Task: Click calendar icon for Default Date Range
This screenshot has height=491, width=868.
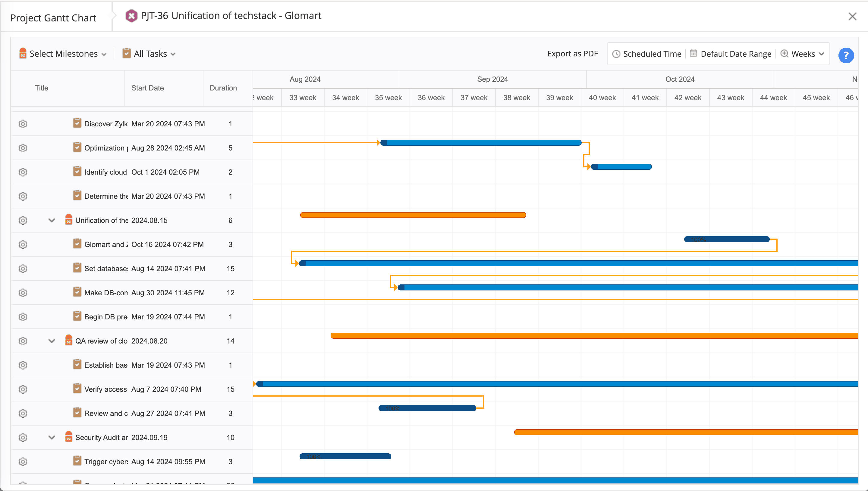Action: point(693,54)
